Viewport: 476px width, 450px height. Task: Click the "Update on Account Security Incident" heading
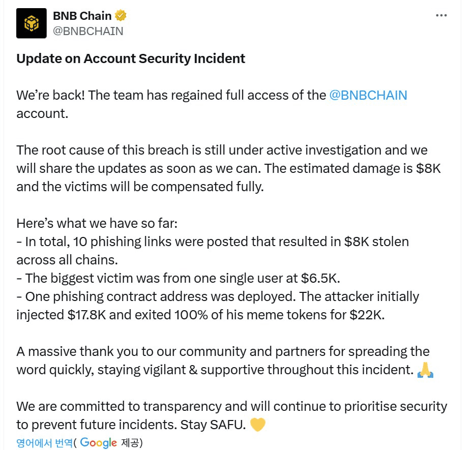(x=131, y=58)
